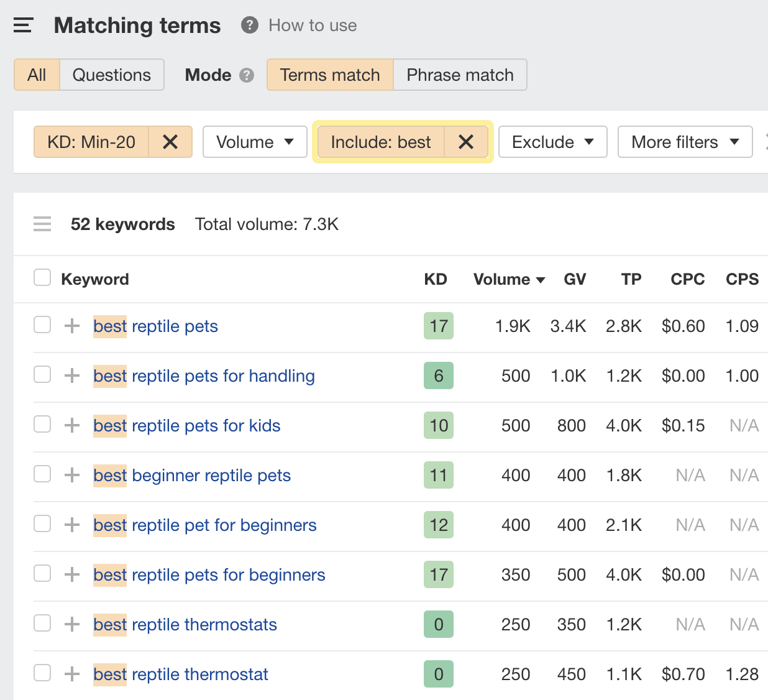Open the keyword list view icon
Screen dimensions: 768x700
(x=42, y=224)
